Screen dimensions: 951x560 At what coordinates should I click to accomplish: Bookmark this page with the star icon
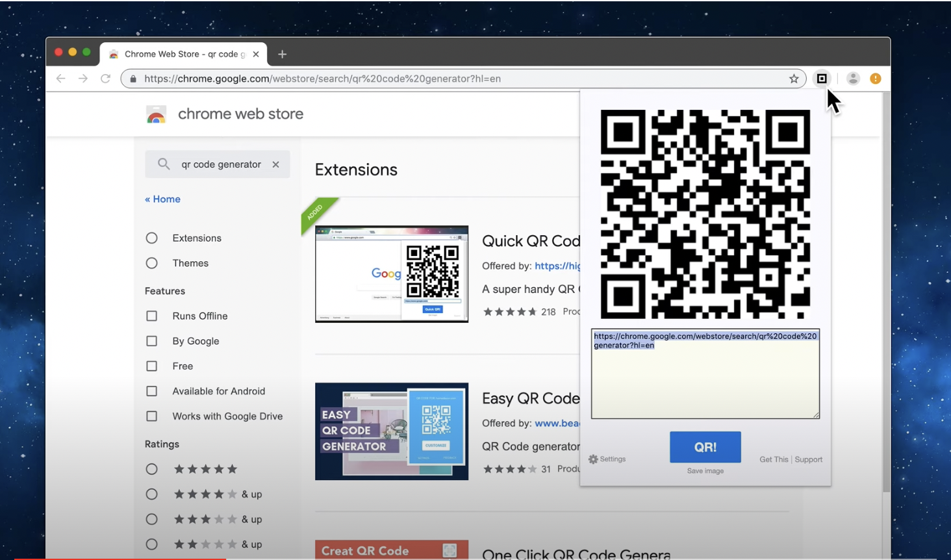pos(794,79)
